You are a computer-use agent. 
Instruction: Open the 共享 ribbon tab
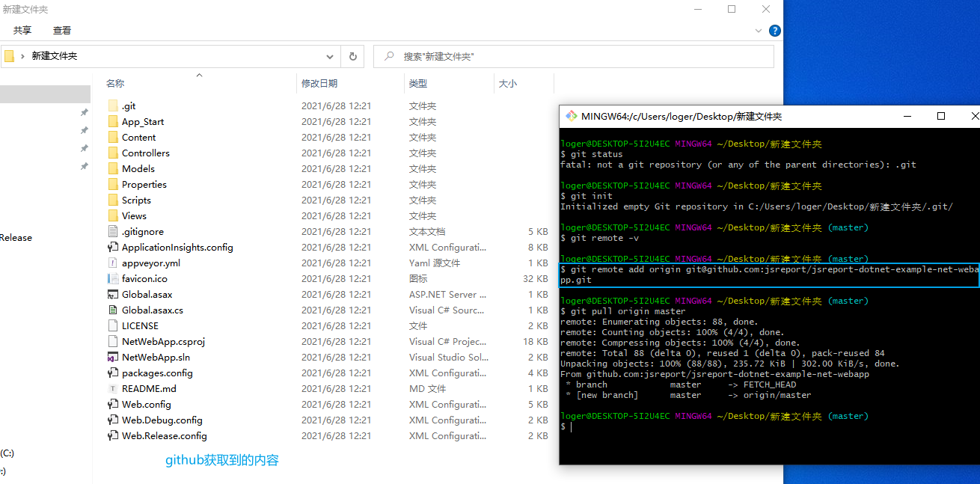(22, 31)
